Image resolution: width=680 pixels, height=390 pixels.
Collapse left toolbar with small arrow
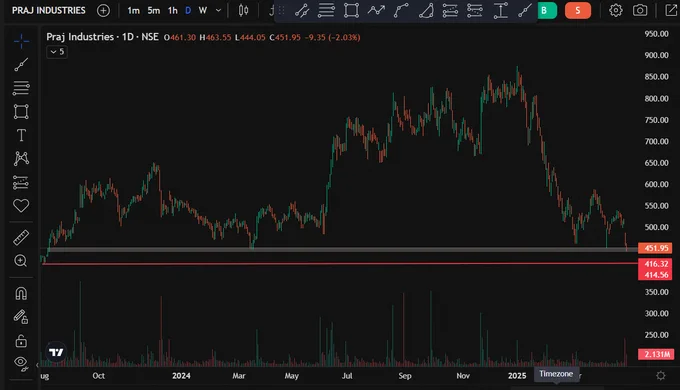(x=37, y=365)
